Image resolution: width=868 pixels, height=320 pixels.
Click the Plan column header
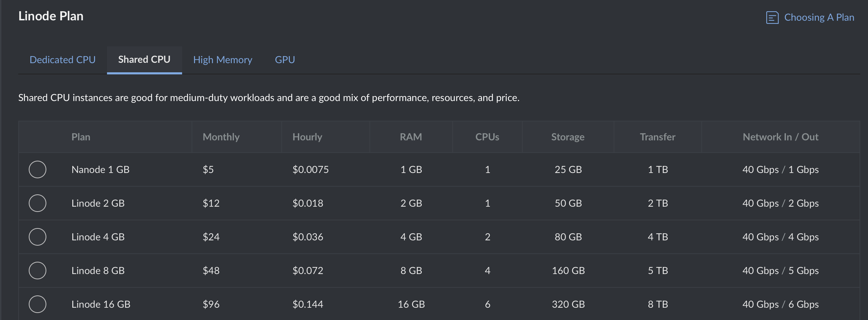(81, 137)
